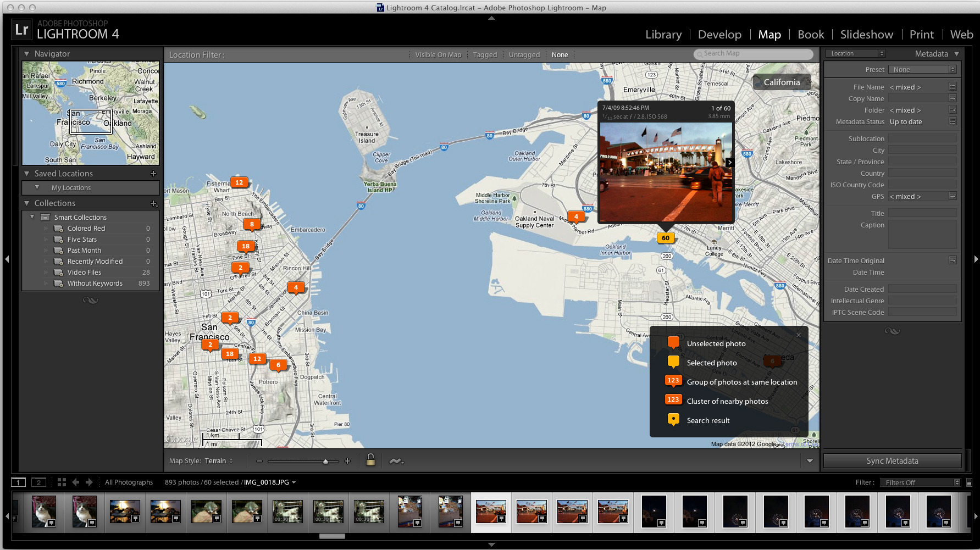The image size is (980, 550).
Task: Click marker 4 near Oakland Naval Supply
Action: pyautogui.click(x=576, y=217)
